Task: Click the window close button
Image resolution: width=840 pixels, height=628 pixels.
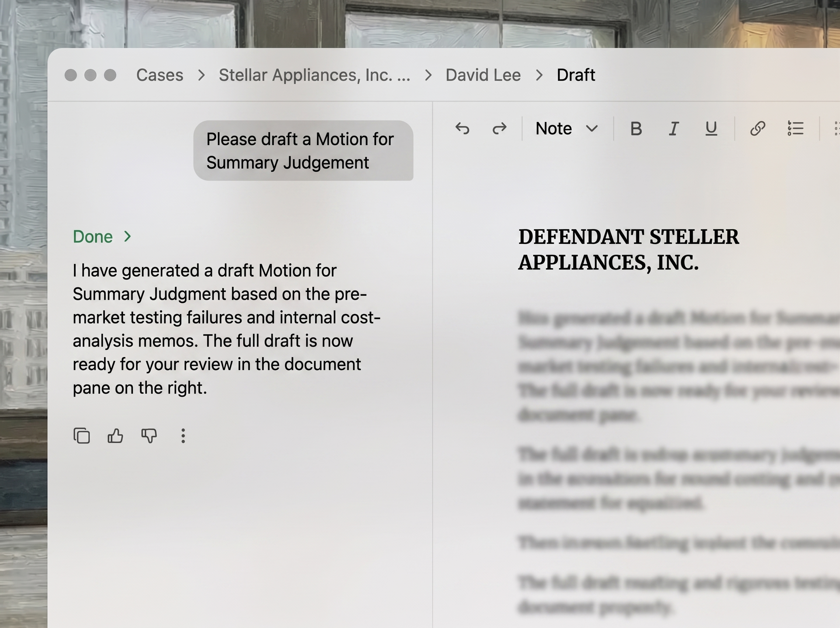Action: click(70, 75)
